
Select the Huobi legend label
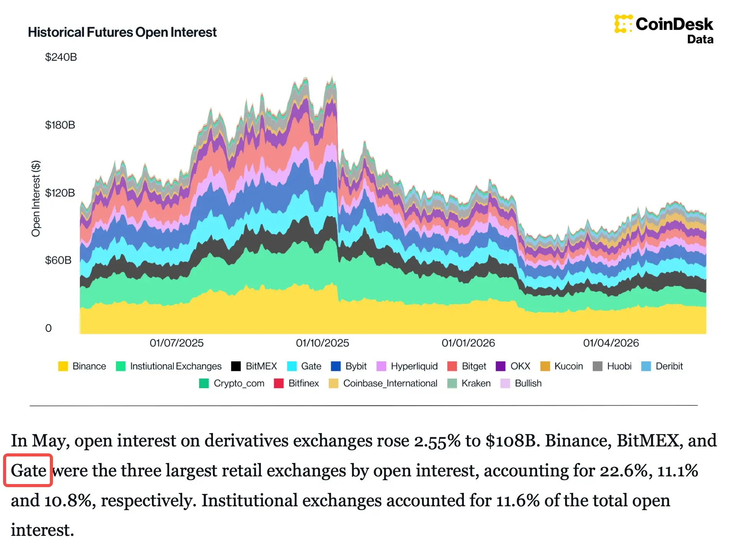point(619,366)
